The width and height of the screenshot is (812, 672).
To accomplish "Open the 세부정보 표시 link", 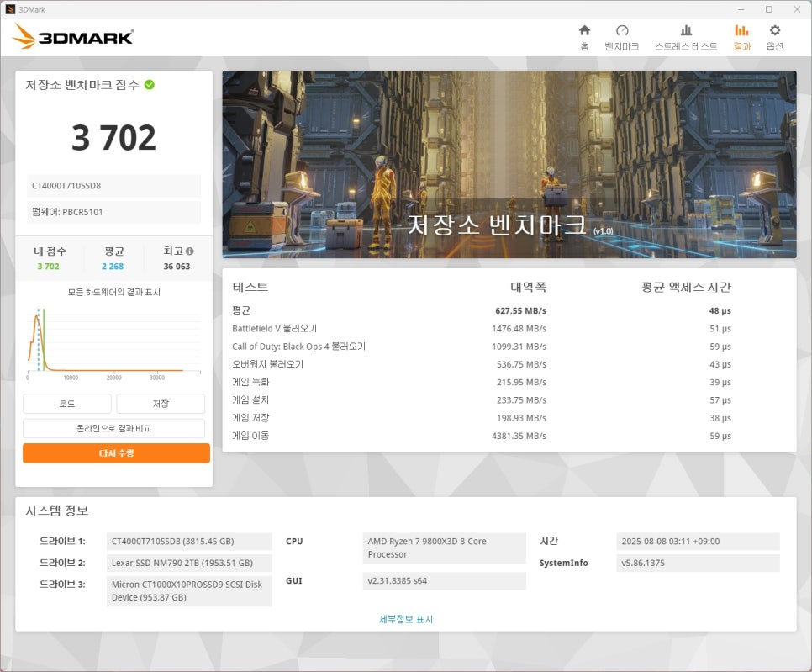I will click(x=406, y=619).
